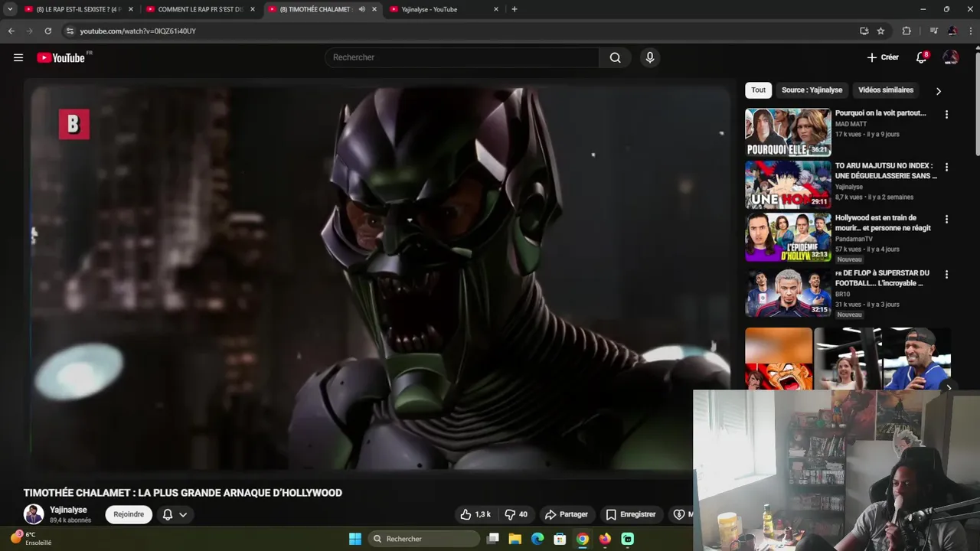Image resolution: width=980 pixels, height=551 pixels.
Task: Open options for 'Pourquoi on la voit partout' video
Action: (x=946, y=114)
